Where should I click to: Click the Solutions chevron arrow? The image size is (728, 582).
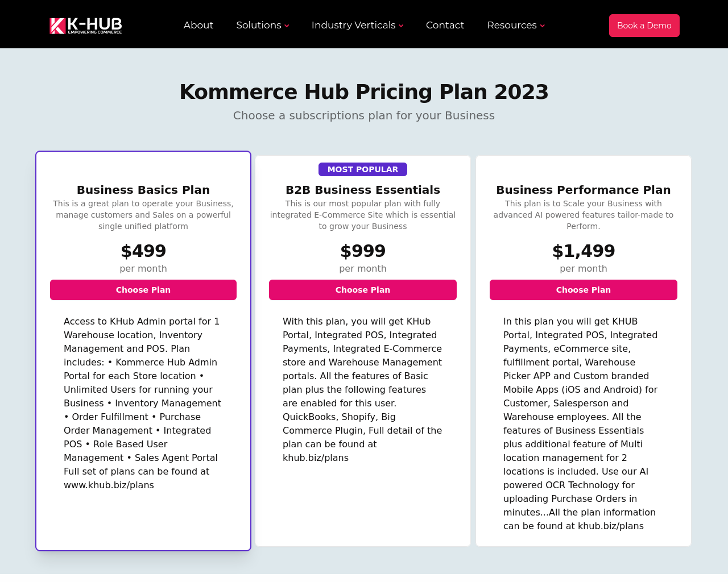(287, 26)
